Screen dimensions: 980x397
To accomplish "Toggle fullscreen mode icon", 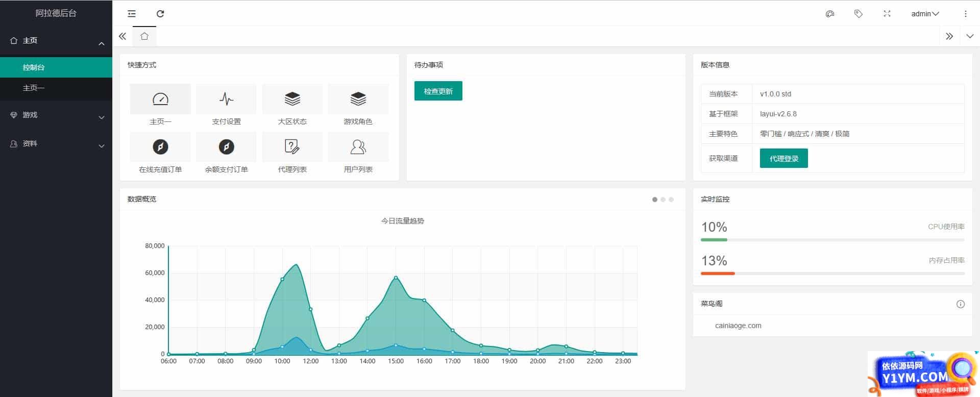I will 887,14.
